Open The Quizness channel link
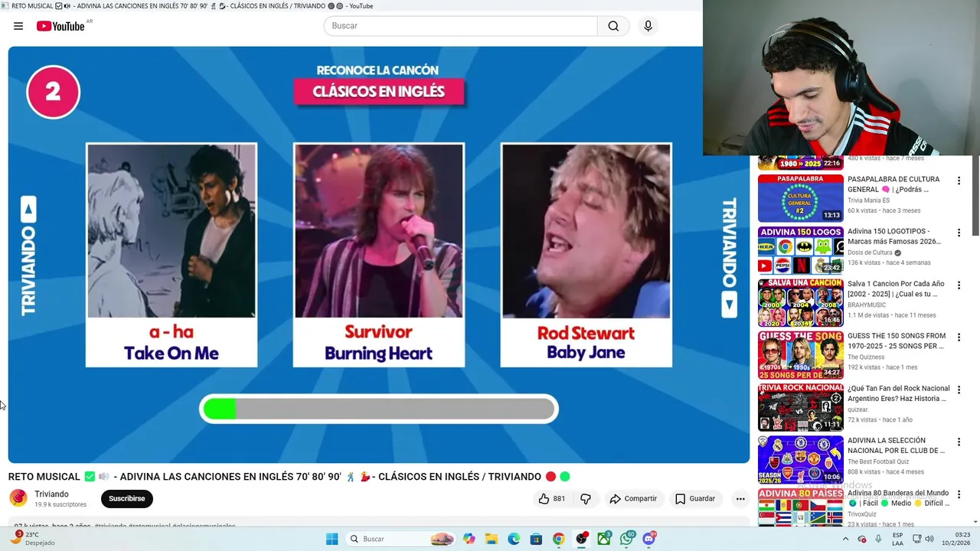The height and width of the screenshot is (551, 980). point(866,357)
